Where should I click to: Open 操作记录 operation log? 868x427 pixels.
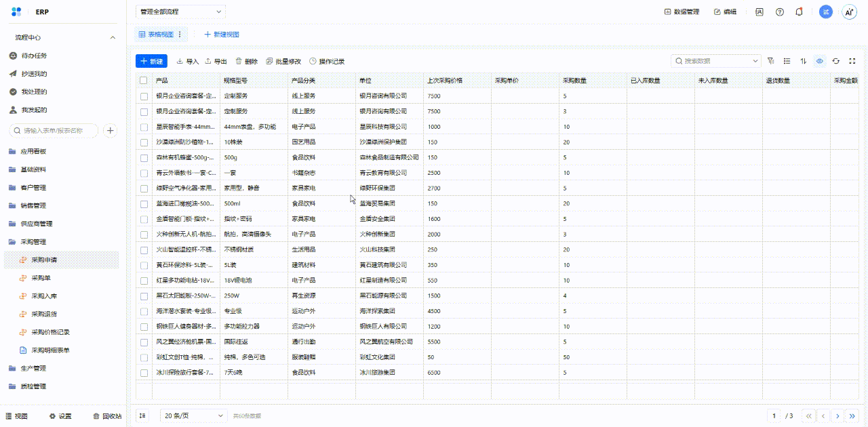tap(327, 61)
